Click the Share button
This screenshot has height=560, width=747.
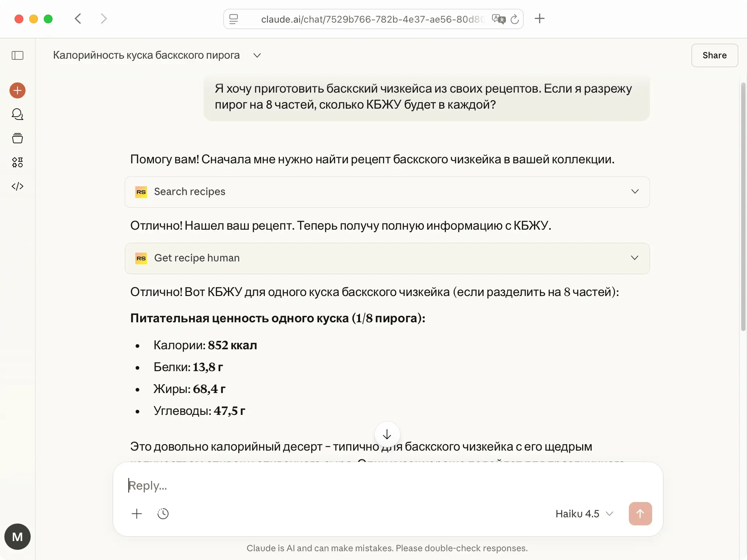click(x=714, y=55)
